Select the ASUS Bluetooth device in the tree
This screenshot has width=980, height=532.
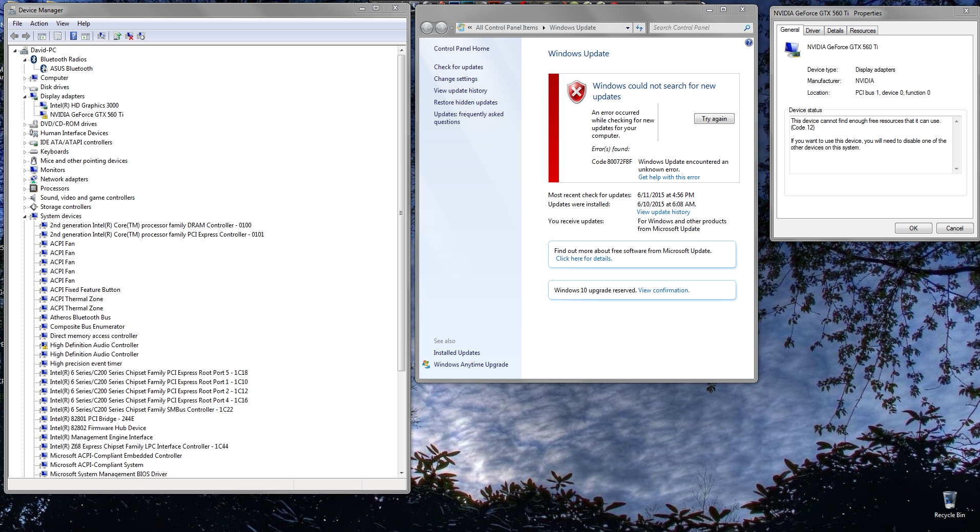pos(71,69)
